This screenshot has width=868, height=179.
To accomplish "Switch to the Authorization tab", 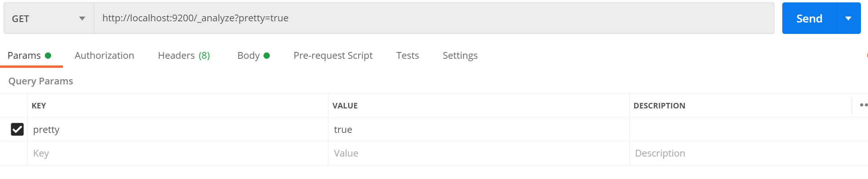I will point(104,56).
